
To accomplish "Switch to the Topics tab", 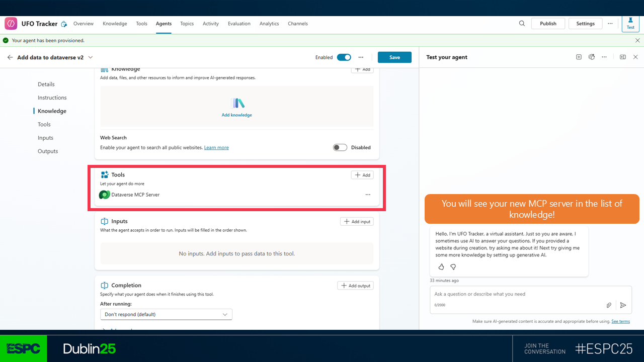I will tap(187, 24).
